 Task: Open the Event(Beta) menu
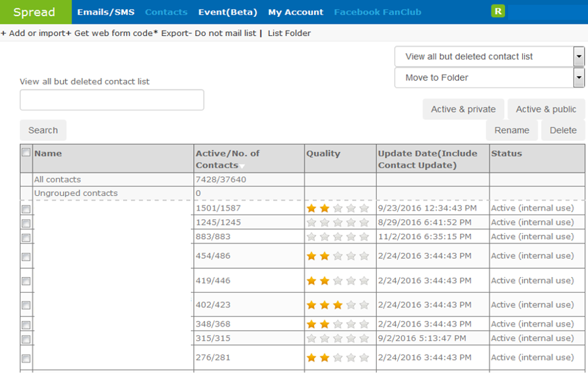coord(228,12)
